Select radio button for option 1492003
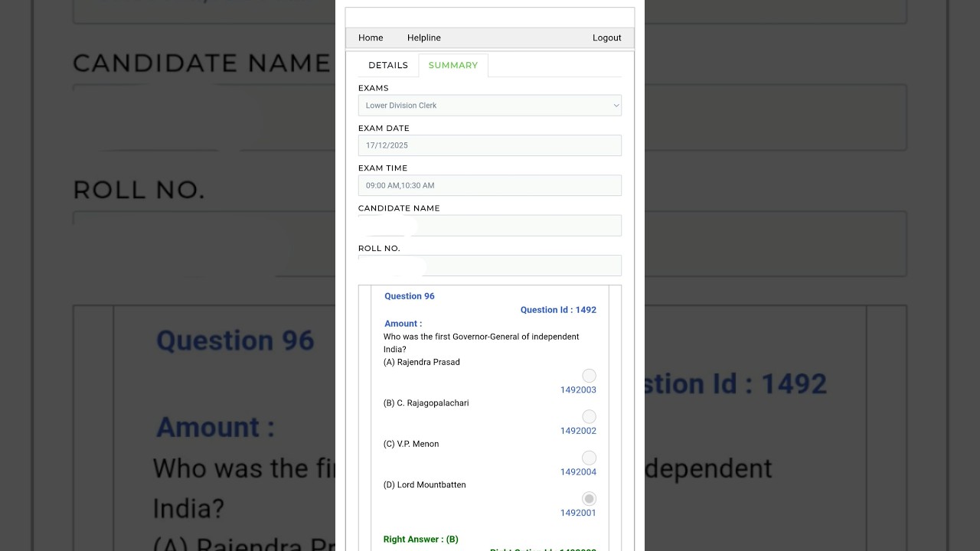This screenshot has width=980, height=551. (589, 376)
